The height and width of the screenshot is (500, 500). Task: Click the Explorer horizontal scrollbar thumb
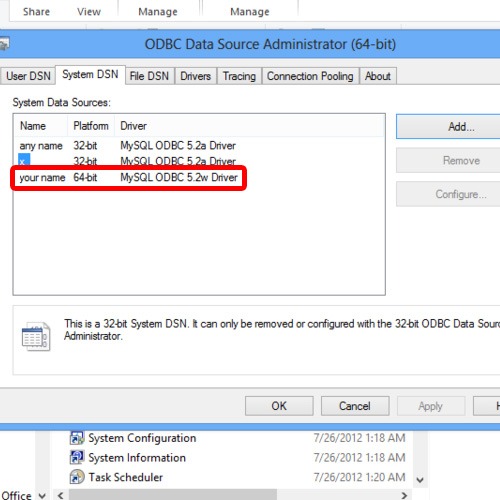click(173, 495)
